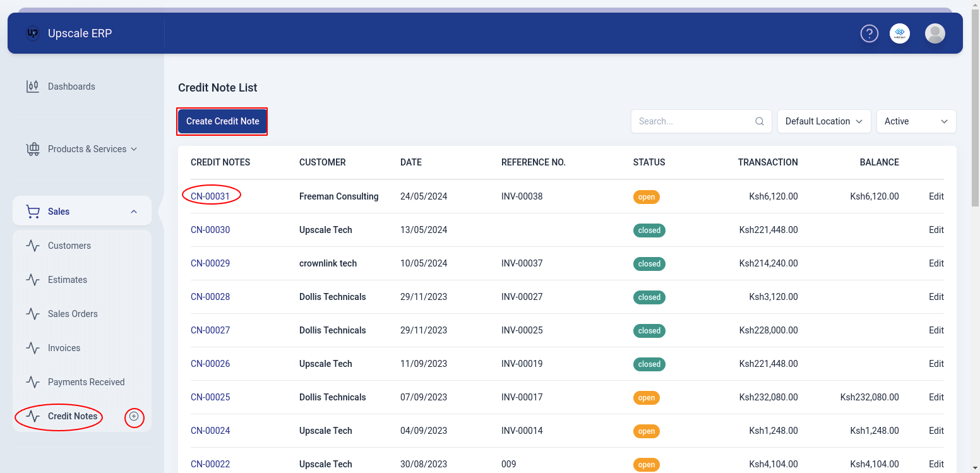
Task: Click the Sales shopping cart icon
Action: click(32, 212)
